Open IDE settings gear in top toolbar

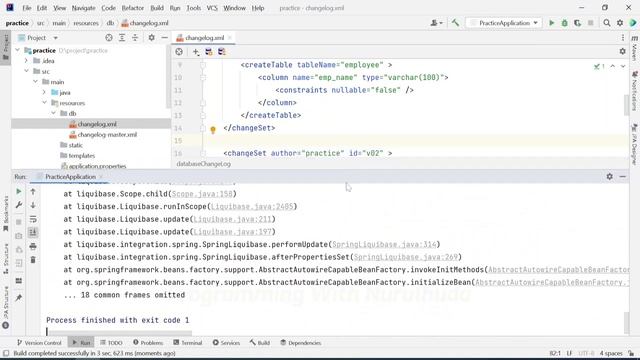pos(620,23)
